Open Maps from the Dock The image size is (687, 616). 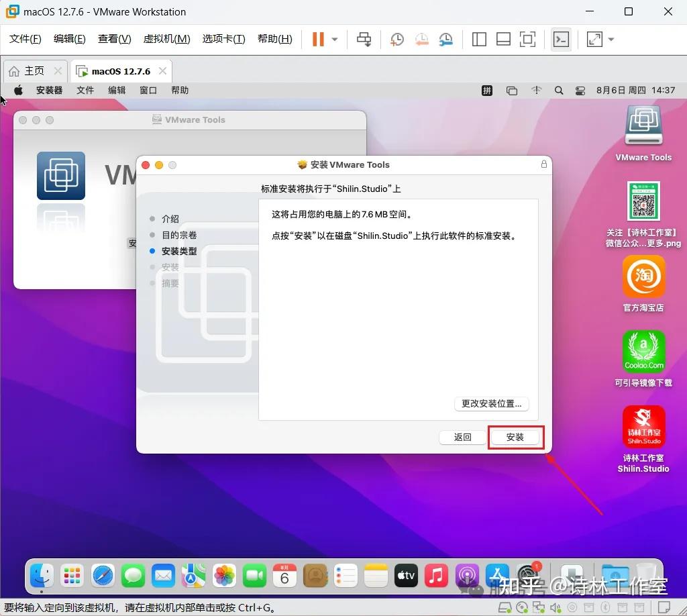[193, 575]
